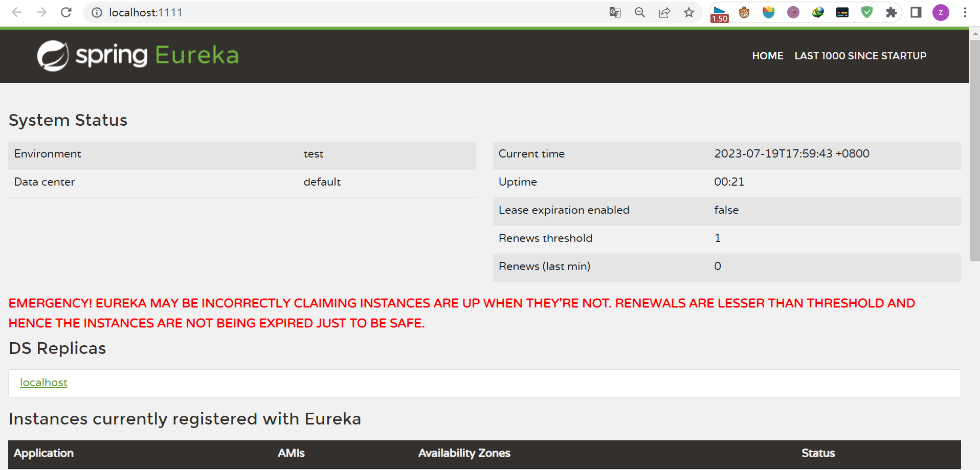Click the blue shield bird extension icon
The image size is (980, 470).
point(769,12)
